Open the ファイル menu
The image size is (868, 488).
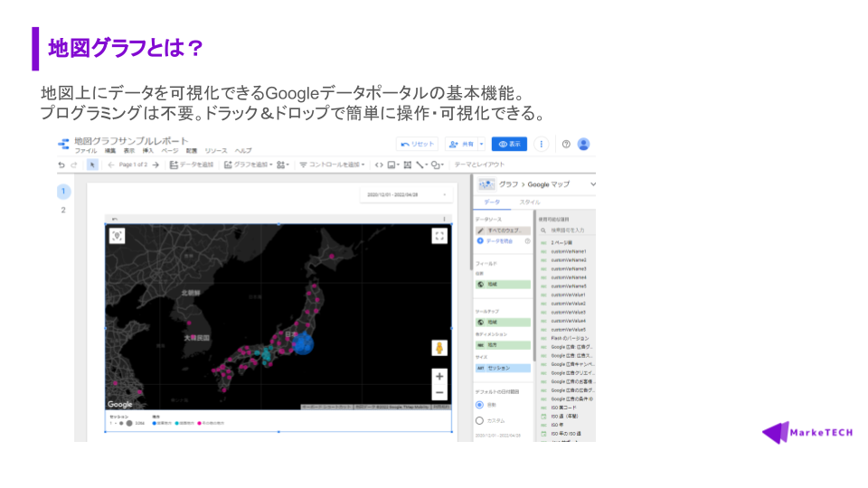(86, 151)
